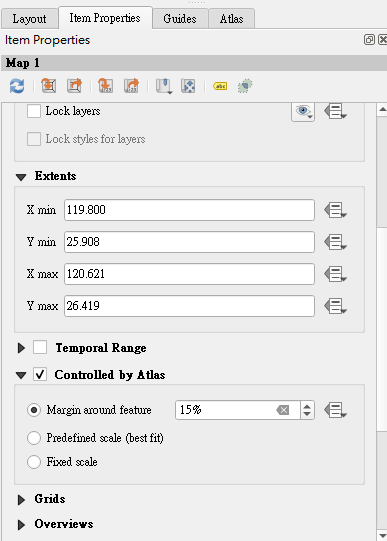
Task: Click the Y max field showing 26.419
Action: 189,306
